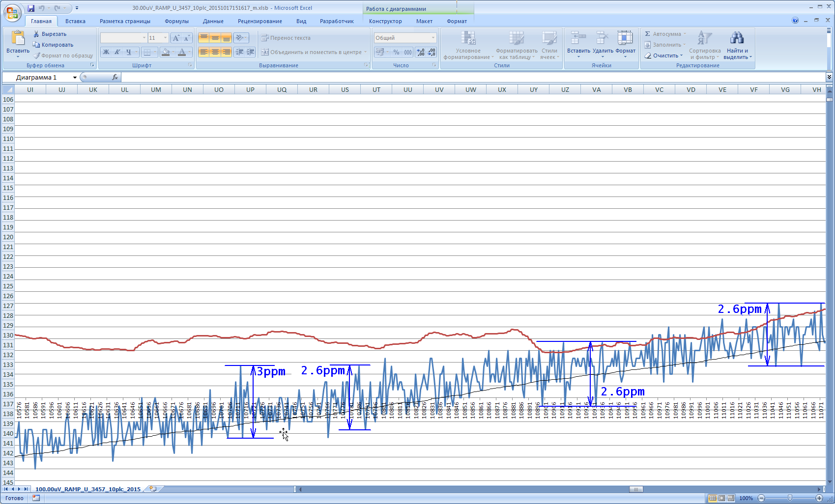This screenshot has width=835, height=504.
Task: Click the zoom slider handle
Action: pos(790,498)
